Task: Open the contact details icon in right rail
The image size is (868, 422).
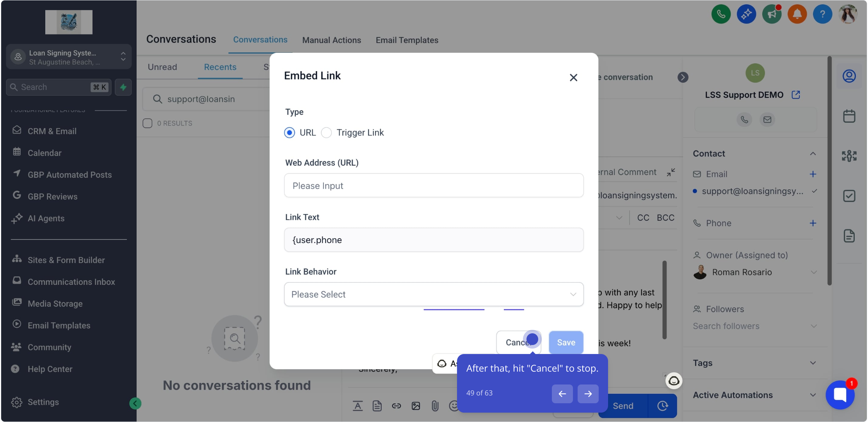Action: (x=849, y=76)
